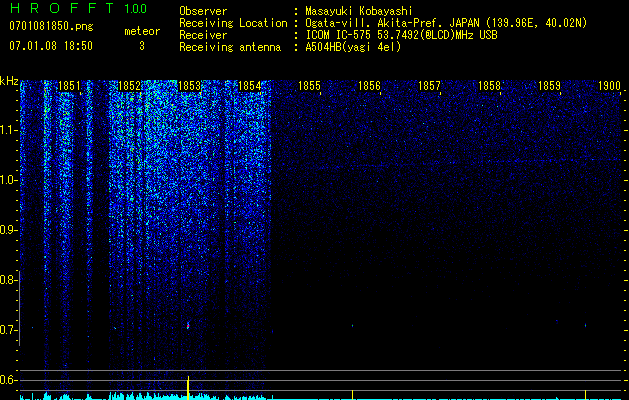Click the meteor count value 3
Image resolution: width=629 pixels, height=400 pixels.
pos(142,46)
